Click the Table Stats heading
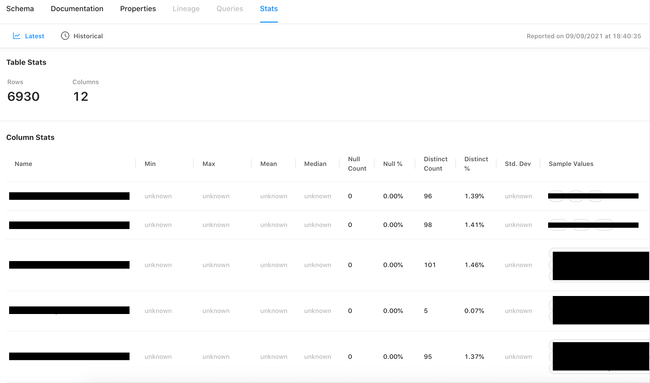The width and height of the screenshot is (650, 383). (26, 62)
